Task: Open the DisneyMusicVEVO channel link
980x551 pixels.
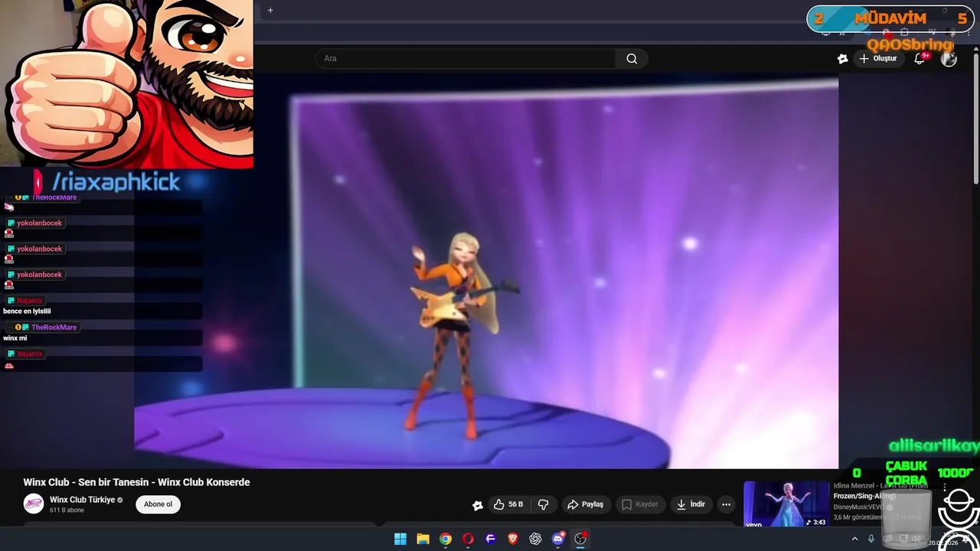Action: pyautogui.click(x=858, y=507)
